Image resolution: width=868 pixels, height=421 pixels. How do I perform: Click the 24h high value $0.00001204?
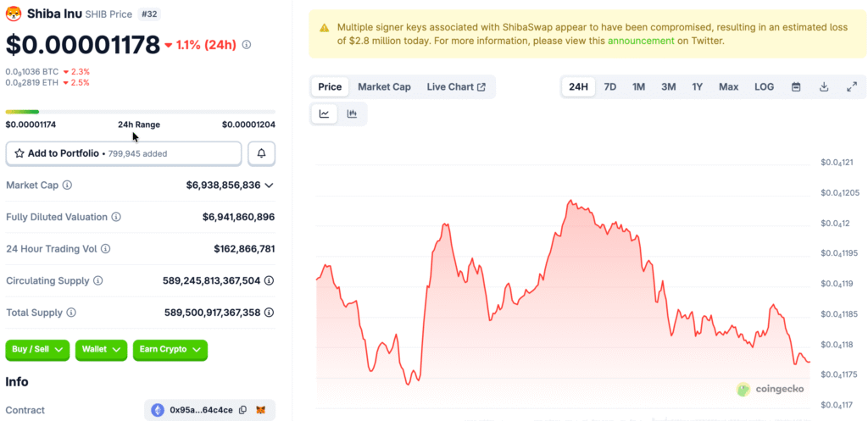pos(248,125)
